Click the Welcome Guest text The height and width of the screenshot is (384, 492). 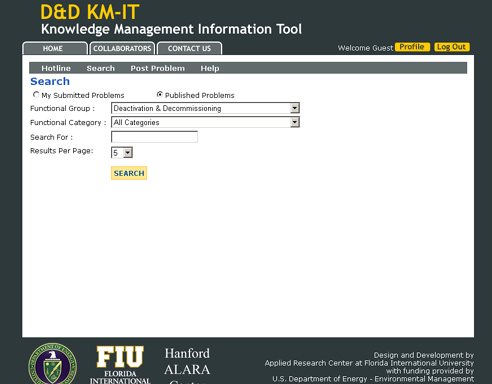coord(365,48)
